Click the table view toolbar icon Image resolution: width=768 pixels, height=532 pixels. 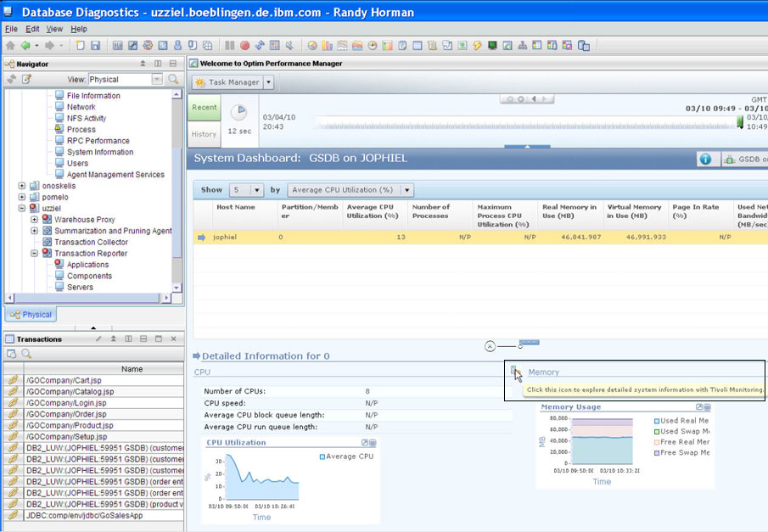pos(418,46)
